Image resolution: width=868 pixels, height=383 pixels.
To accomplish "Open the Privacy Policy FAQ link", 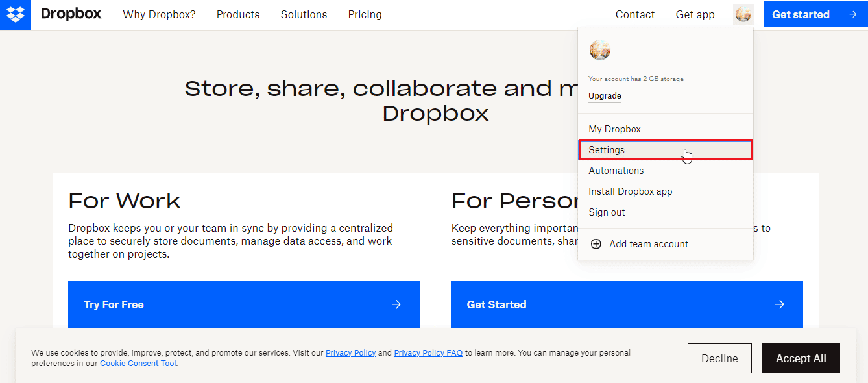I will [x=428, y=352].
